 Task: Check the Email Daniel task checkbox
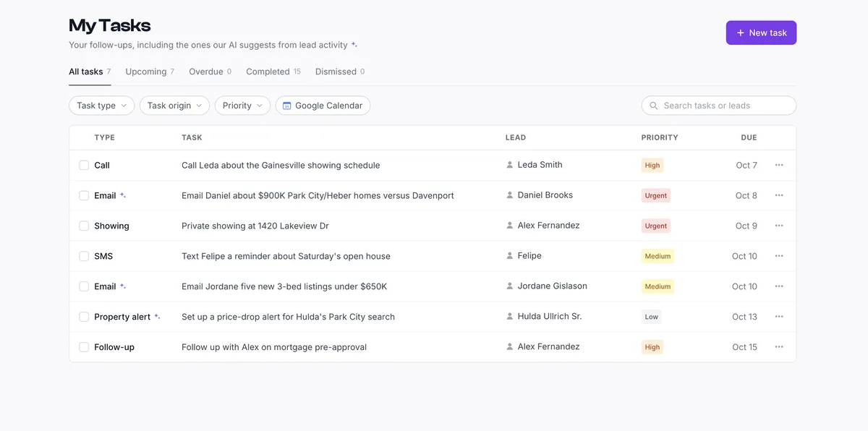[x=84, y=195]
